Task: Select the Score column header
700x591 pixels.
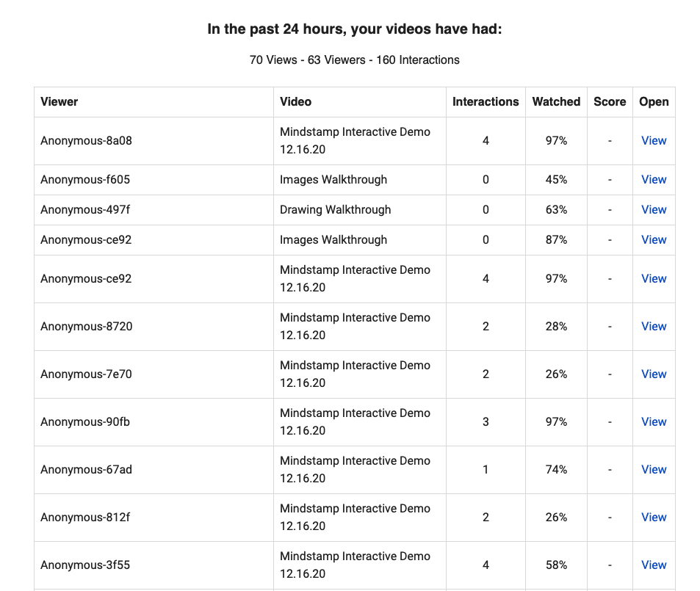Action: [x=610, y=101]
